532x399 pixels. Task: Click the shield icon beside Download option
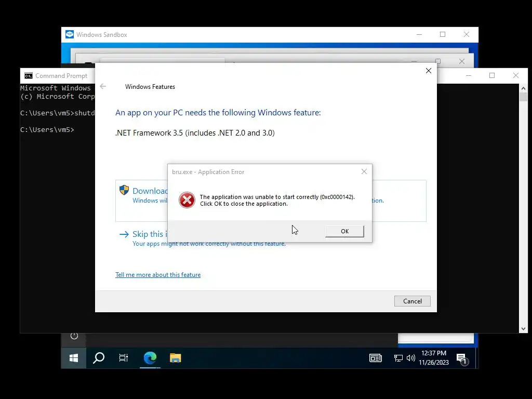coord(124,190)
